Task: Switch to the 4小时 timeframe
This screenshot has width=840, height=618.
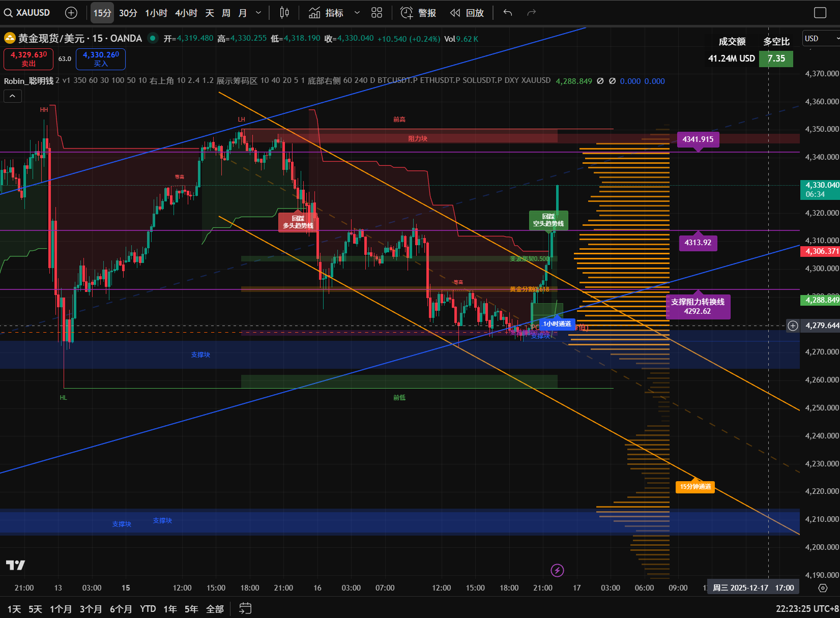Action: [x=186, y=13]
